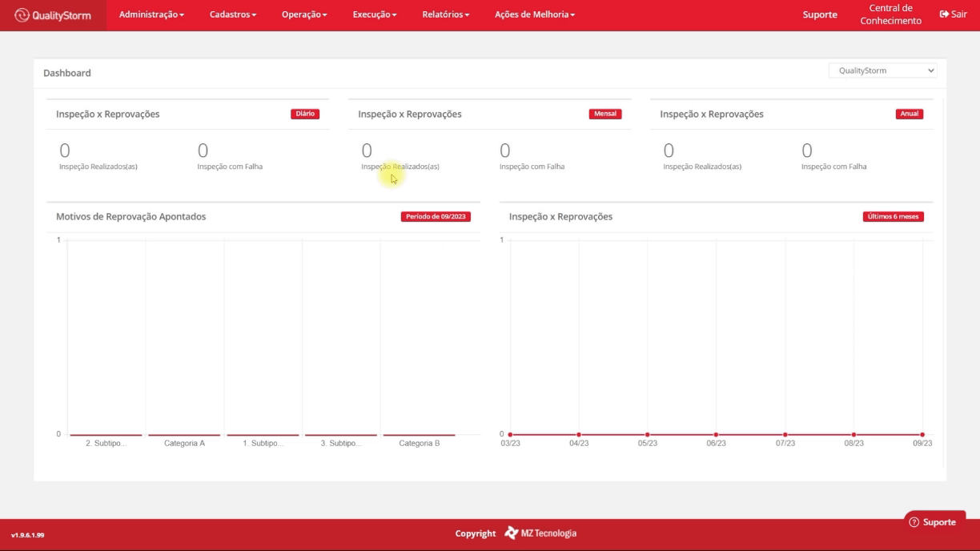
Task: Click the Anual badge
Action: pos(910,114)
